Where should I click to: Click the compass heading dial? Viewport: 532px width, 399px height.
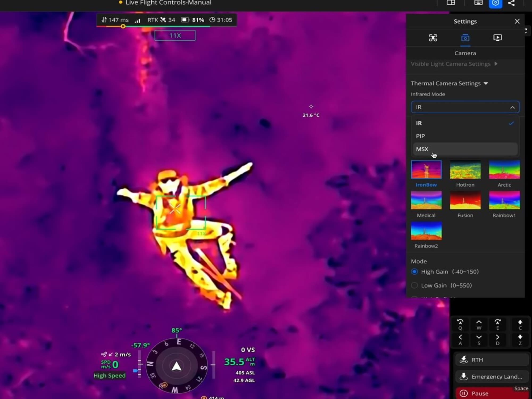coord(176,366)
